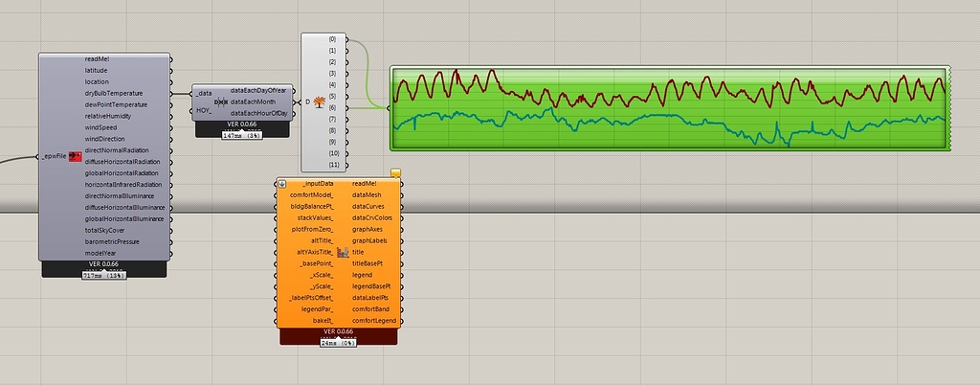Click the legendPar_ input
Image resolution: width=980 pixels, height=385 pixels.
pyautogui.click(x=318, y=309)
